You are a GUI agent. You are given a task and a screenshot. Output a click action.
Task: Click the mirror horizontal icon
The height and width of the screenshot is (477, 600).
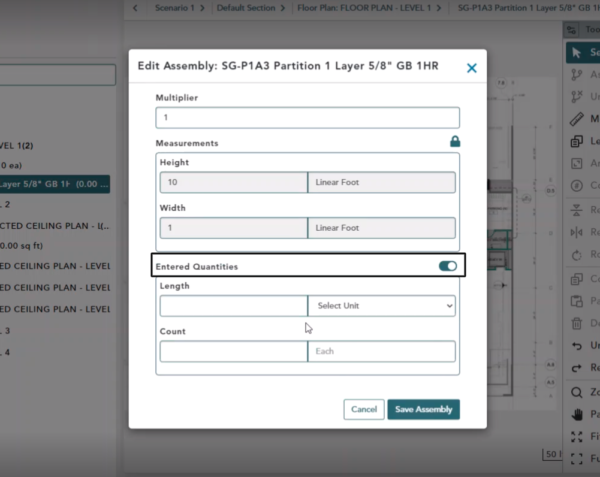point(576,232)
